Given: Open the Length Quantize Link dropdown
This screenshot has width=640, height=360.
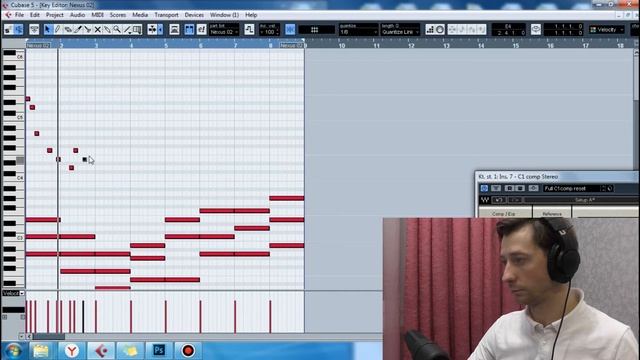Looking at the screenshot, I should 400,32.
